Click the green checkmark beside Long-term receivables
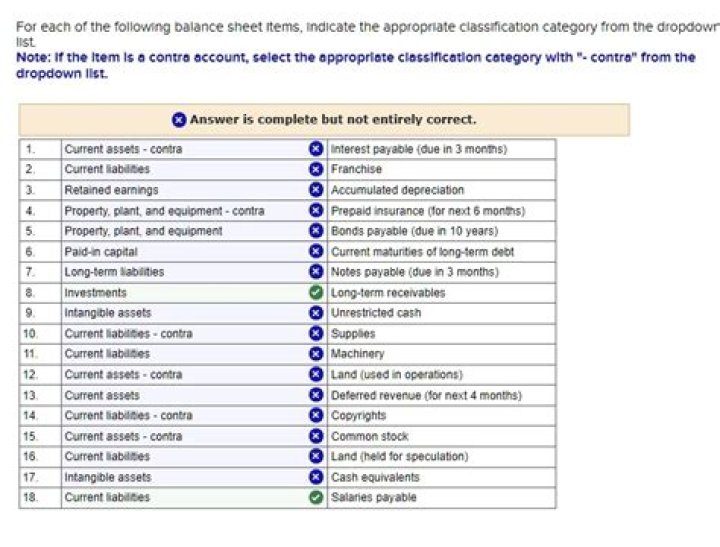 click(316, 292)
